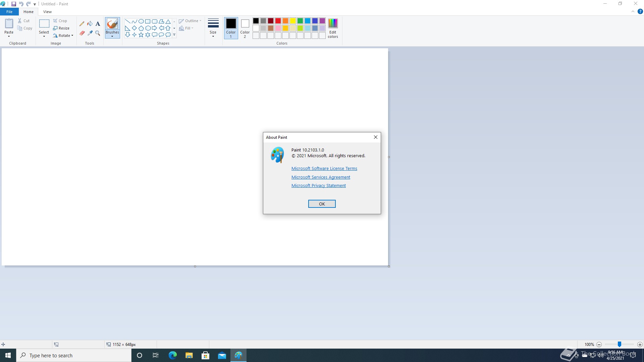The height and width of the screenshot is (362, 644).
Task: Select the Magnifier tool
Action: tap(98, 33)
